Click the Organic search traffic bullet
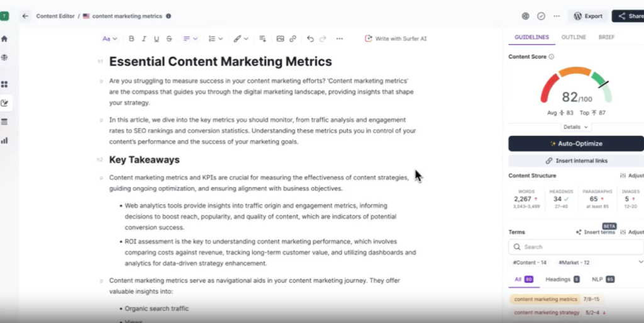644x323 pixels. click(157, 309)
